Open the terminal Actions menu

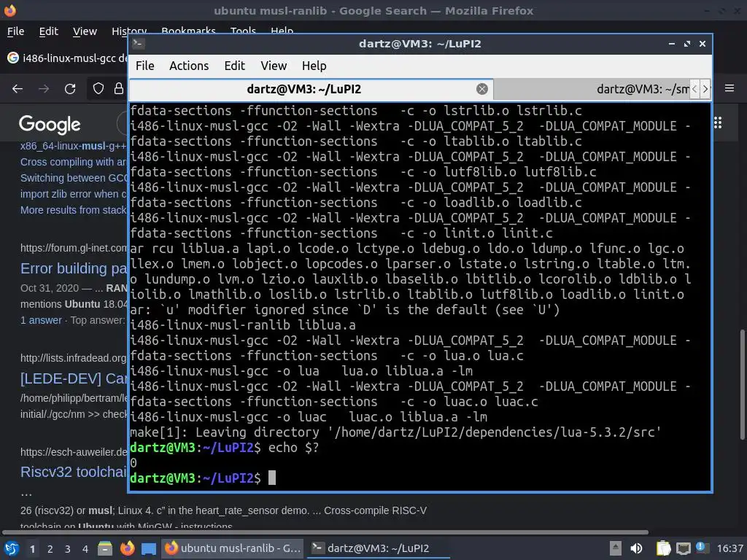[189, 66]
